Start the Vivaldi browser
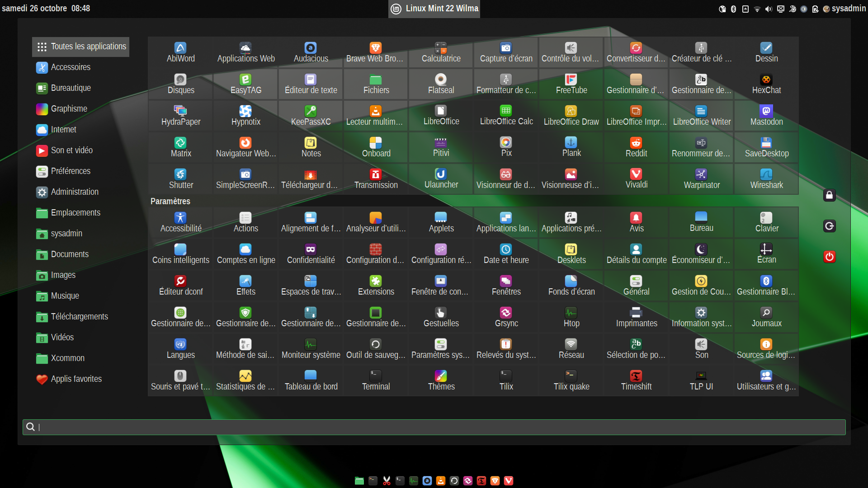 (636, 179)
